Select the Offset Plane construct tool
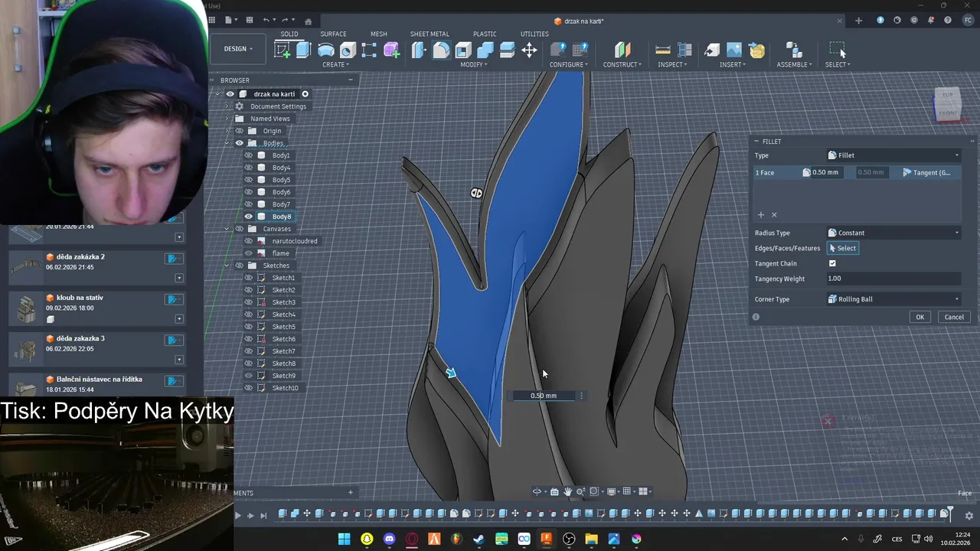 click(622, 50)
